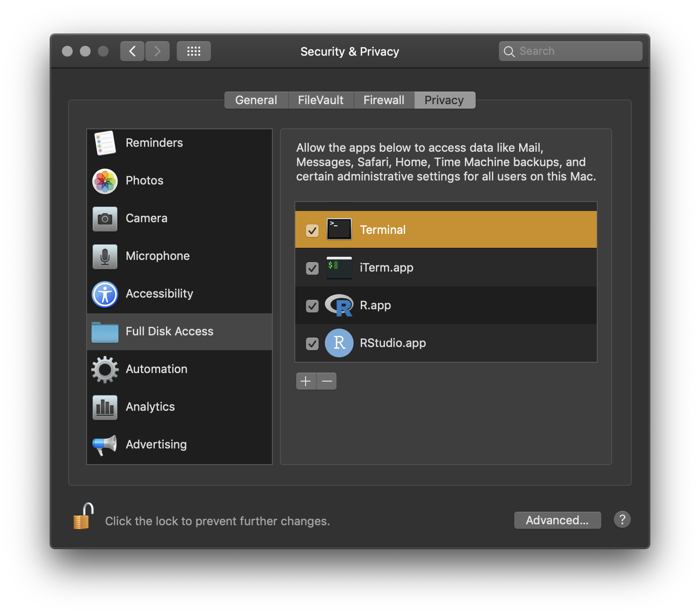The image size is (700, 615).
Task: Remove selected app with minus button
Action: click(327, 381)
